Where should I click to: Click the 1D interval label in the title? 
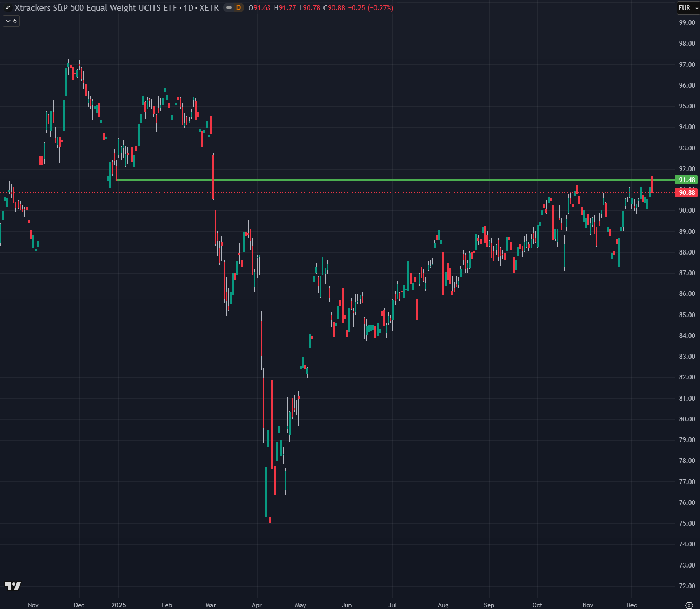pyautogui.click(x=188, y=8)
